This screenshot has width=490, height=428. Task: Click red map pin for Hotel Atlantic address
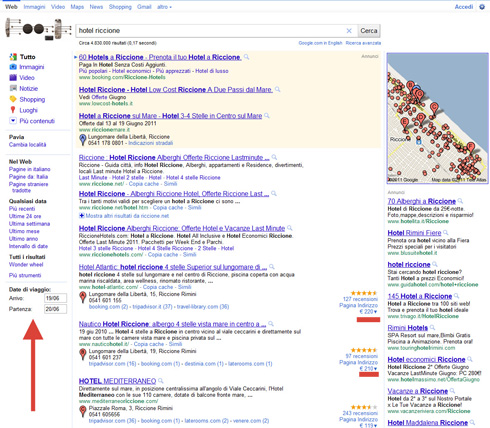tap(83, 297)
